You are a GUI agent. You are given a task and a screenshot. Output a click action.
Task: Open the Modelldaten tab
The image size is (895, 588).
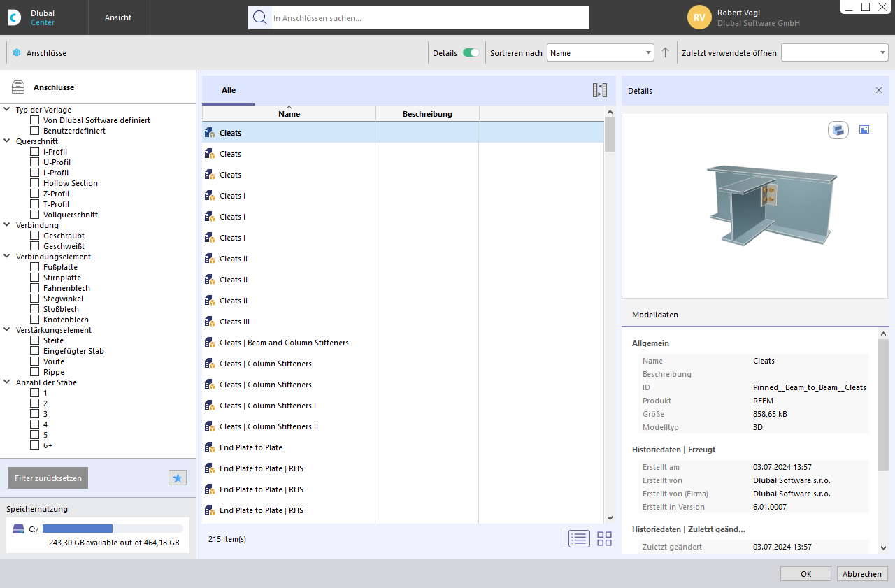pos(655,315)
